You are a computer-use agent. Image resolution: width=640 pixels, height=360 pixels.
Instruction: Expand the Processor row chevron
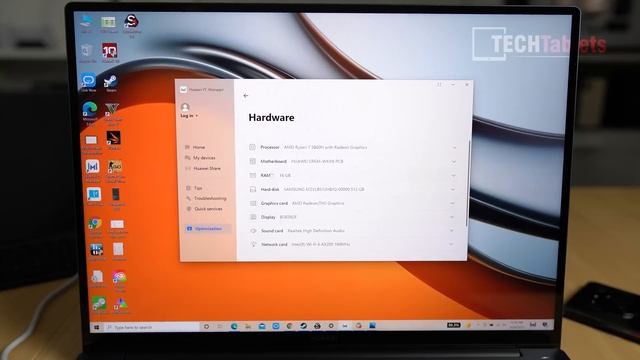(x=454, y=147)
